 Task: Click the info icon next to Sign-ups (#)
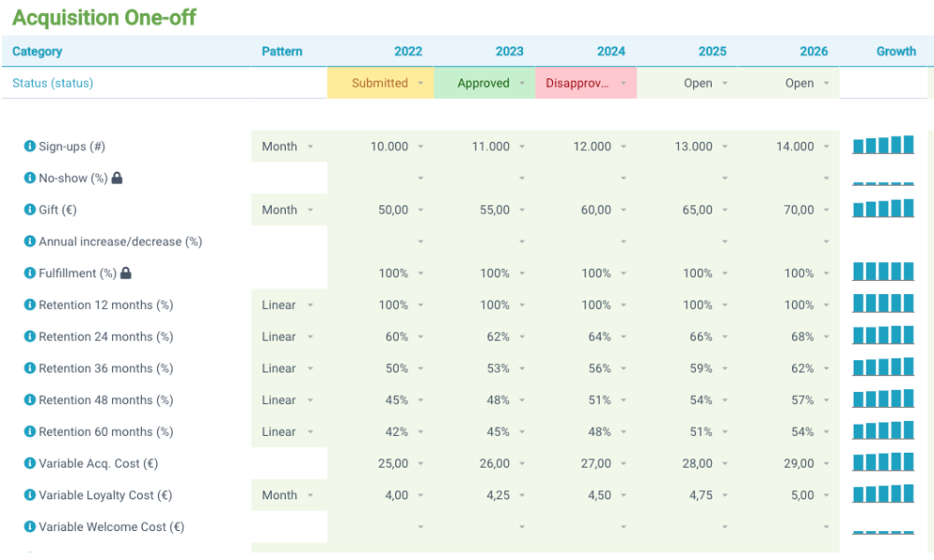(29, 146)
